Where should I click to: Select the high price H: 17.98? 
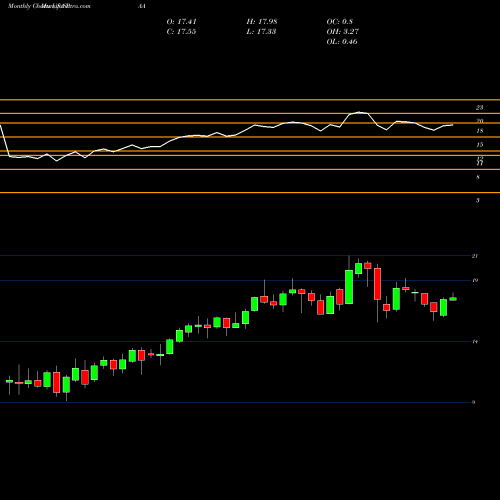(x=262, y=22)
